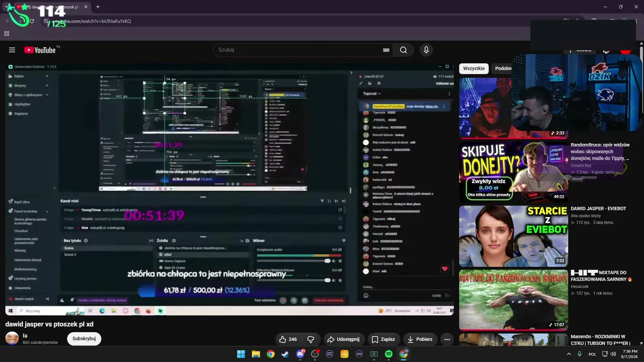Open the Windows Start menu

click(241, 354)
